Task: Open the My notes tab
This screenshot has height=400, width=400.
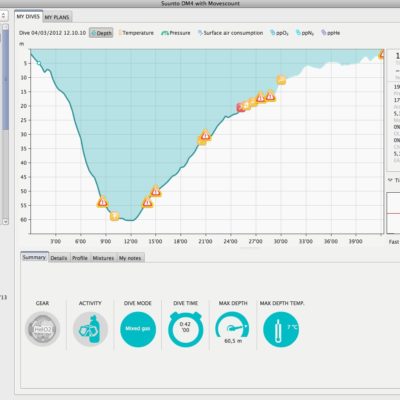Action: (130, 258)
